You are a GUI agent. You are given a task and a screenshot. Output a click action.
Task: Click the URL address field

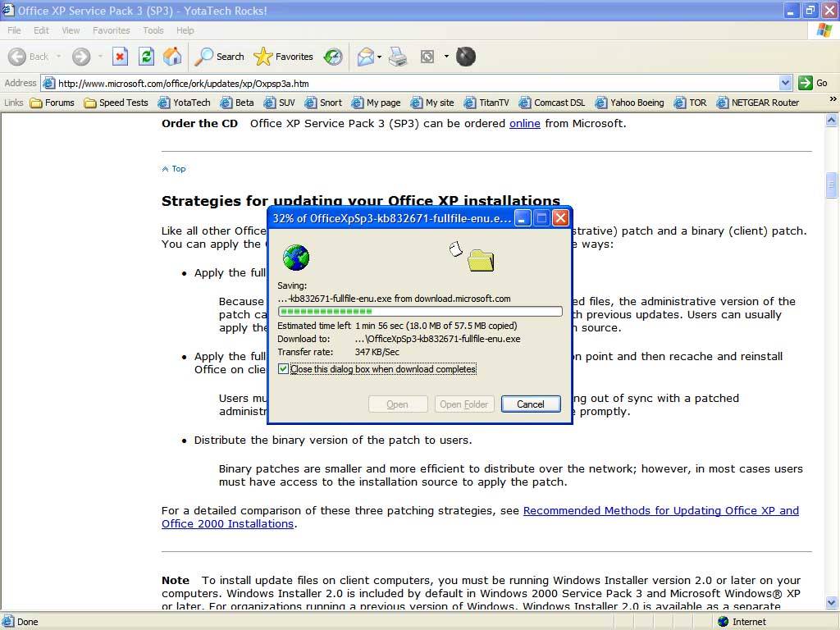tap(410, 83)
